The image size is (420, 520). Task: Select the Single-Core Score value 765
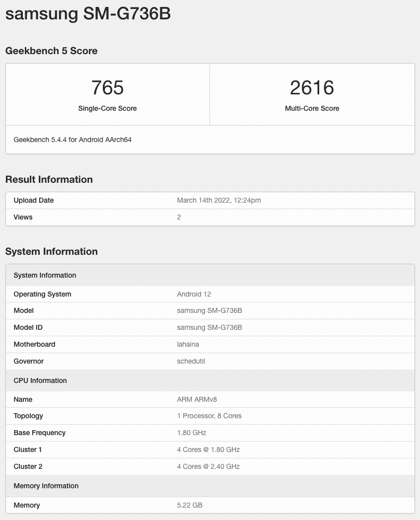[107, 87]
